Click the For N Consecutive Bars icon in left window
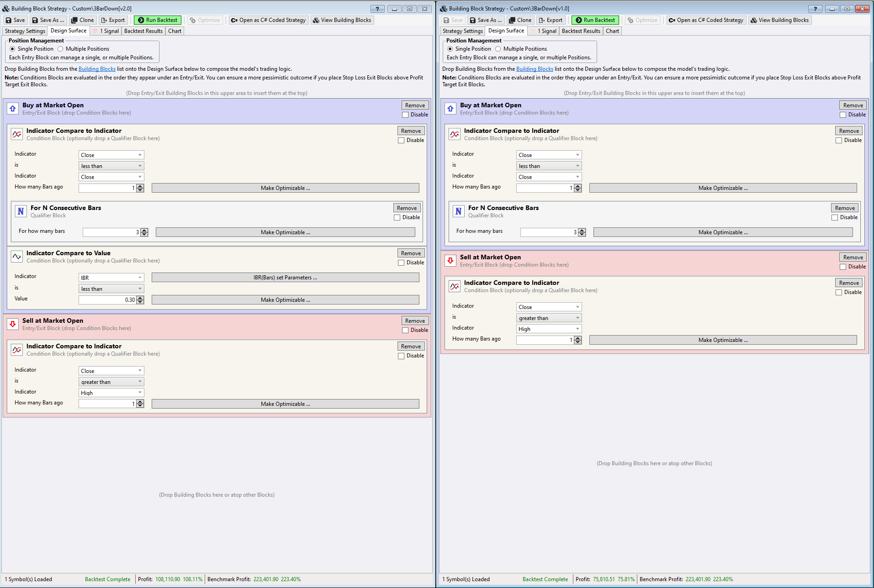This screenshot has height=588, width=874. point(21,211)
